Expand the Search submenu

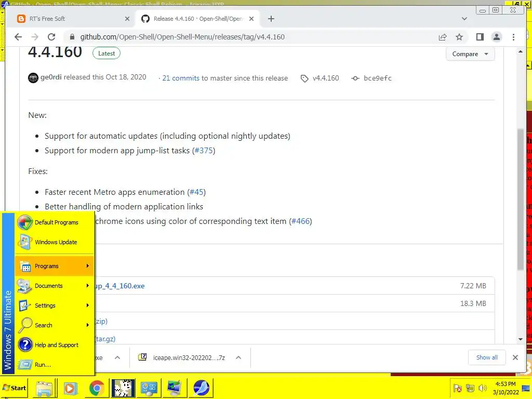click(x=54, y=325)
